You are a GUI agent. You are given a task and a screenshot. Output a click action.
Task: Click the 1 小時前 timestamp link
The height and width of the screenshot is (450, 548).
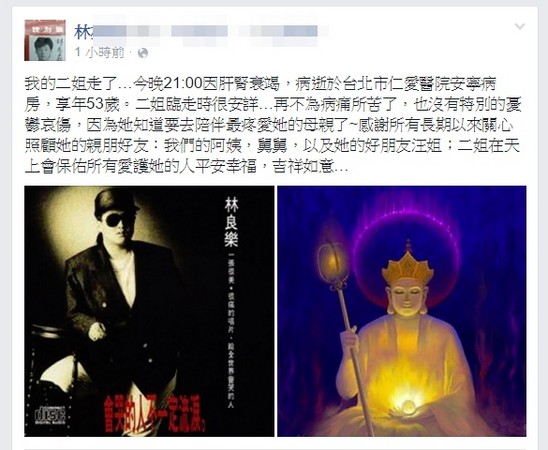coord(100,53)
